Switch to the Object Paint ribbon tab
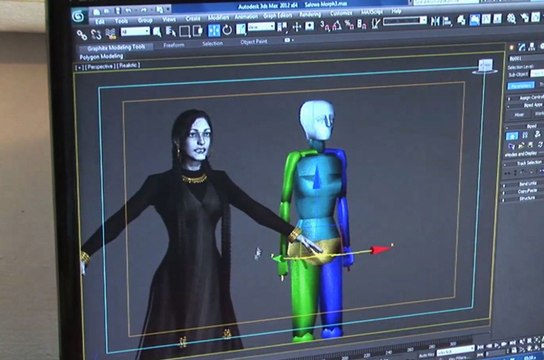 254,42
